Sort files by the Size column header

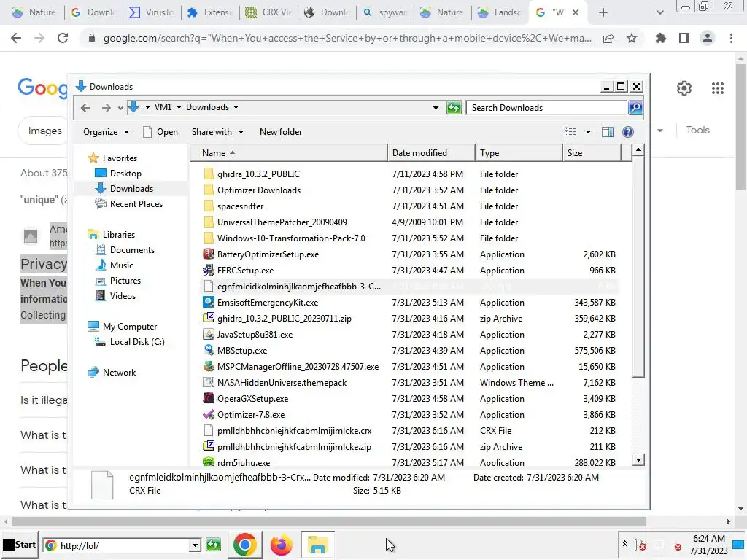coord(592,153)
